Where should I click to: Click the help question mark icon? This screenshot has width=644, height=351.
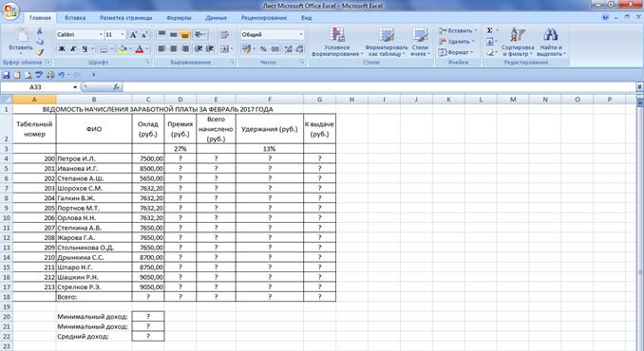(605, 18)
